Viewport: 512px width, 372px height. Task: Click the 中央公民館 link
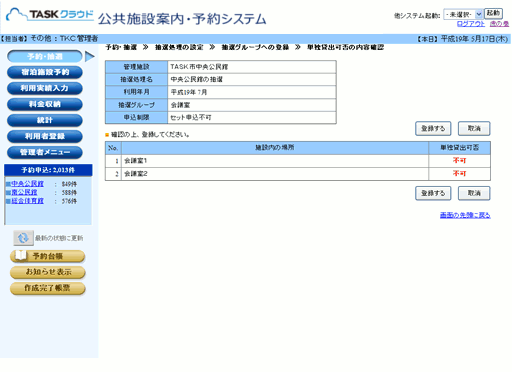pos(27,184)
